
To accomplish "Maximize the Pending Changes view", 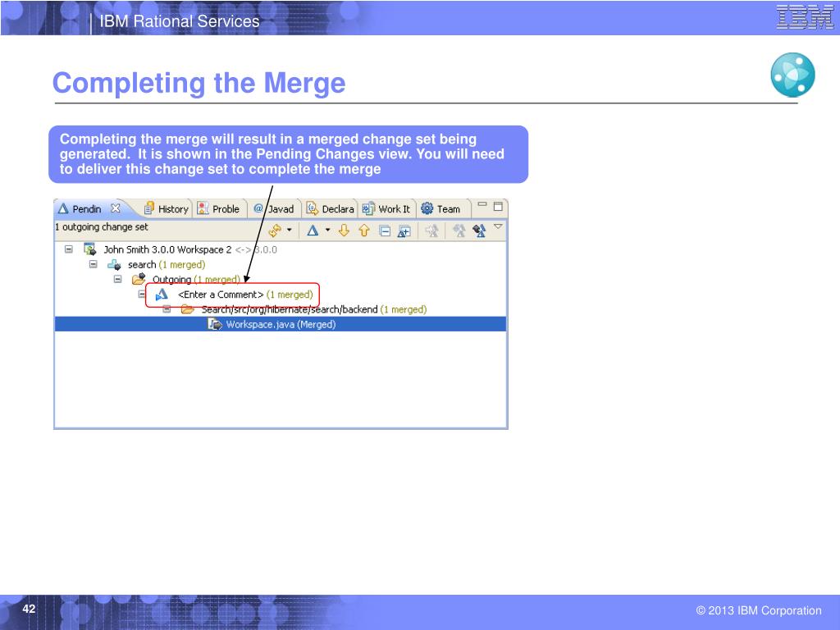I will [x=498, y=206].
